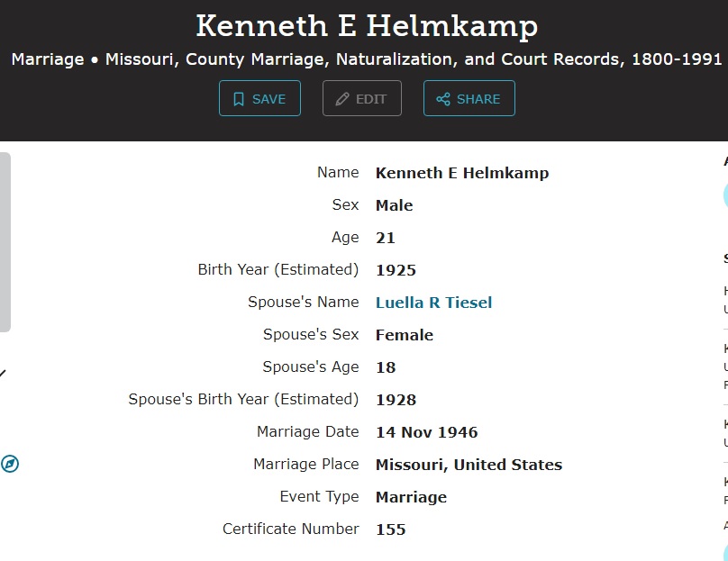Screen dimensions: 728x561
Task: Click the Birth Year value 1925
Action: coord(396,270)
